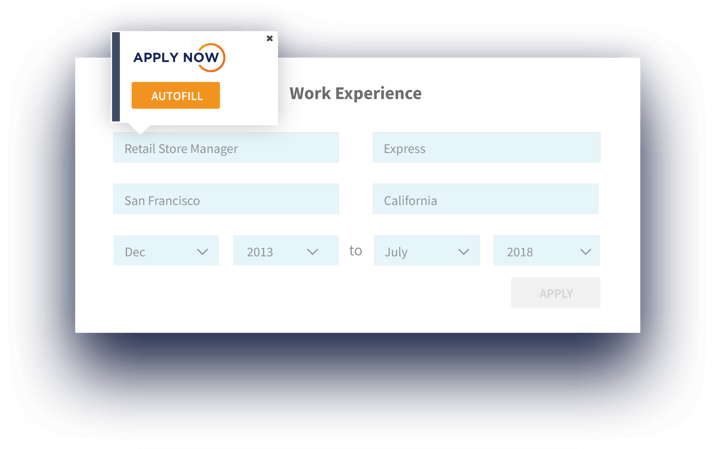The image size is (716, 449).
Task: Click the Apply Now logo
Action: [179, 58]
